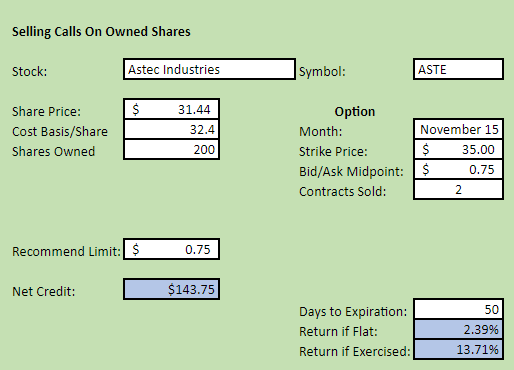
Task: Select the Share Price cell 31.44
Action: tap(171, 109)
